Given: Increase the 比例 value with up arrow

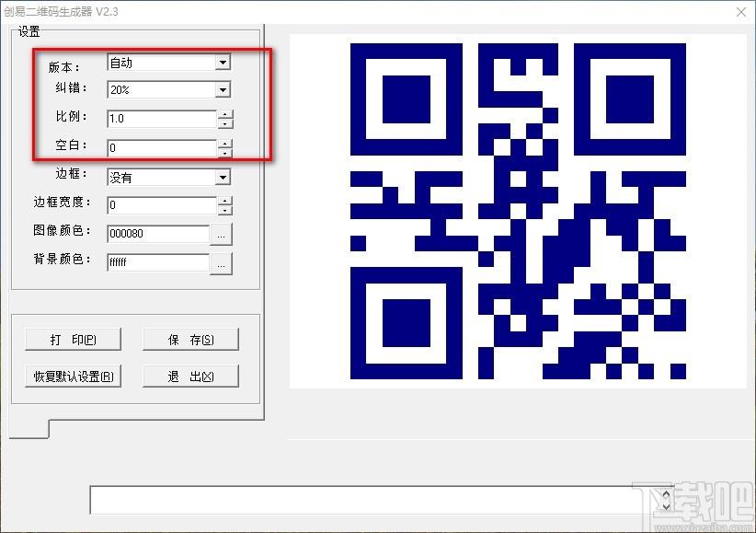Looking at the screenshot, I should [x=225, y=114].
